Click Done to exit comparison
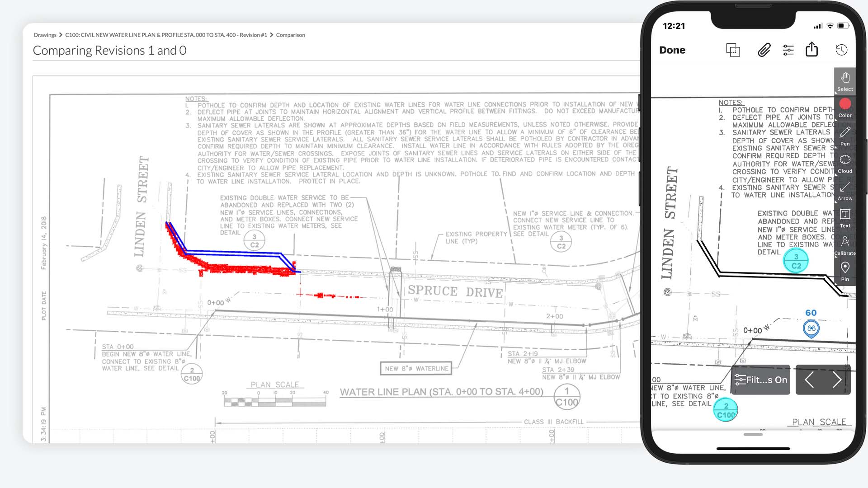The image size is (868, 488). coord(672,49)
